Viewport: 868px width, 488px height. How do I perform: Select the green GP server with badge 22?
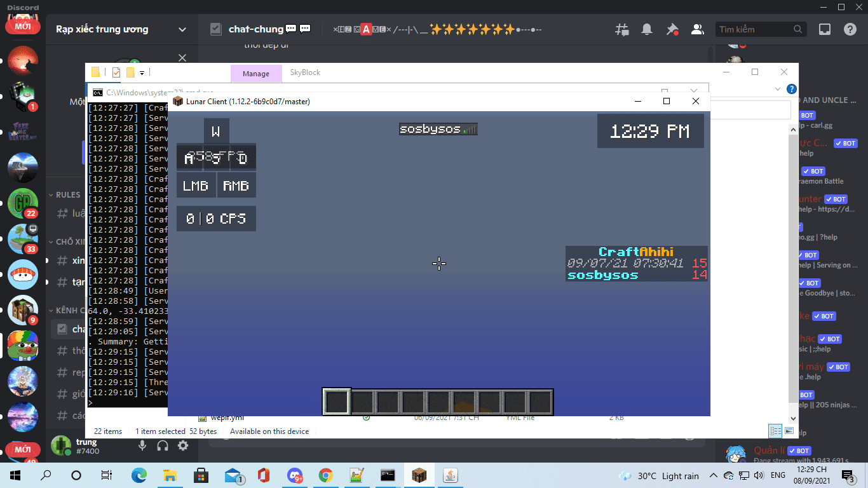[23, 203]
